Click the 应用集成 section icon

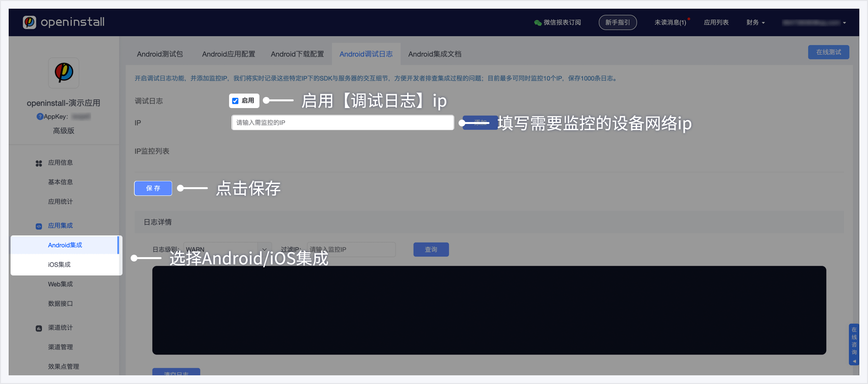tap(39, 226)
